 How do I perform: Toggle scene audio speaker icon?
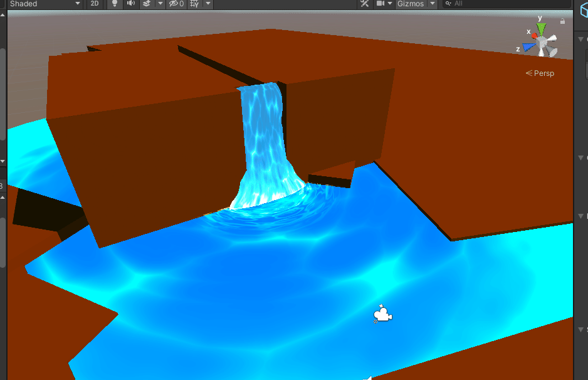coord(130,4)
